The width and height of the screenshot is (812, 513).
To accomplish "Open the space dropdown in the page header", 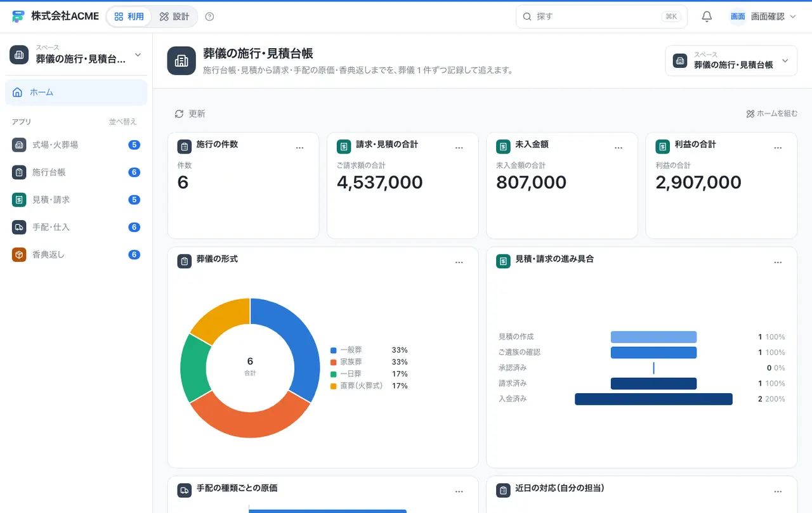I will [731, 61].
